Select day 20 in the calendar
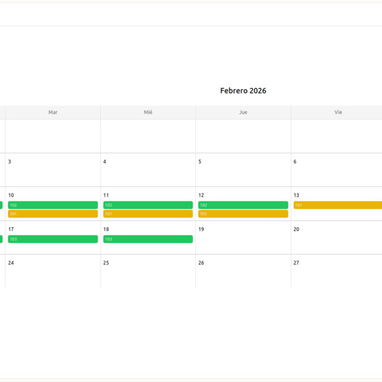 [x=337, y=238]
